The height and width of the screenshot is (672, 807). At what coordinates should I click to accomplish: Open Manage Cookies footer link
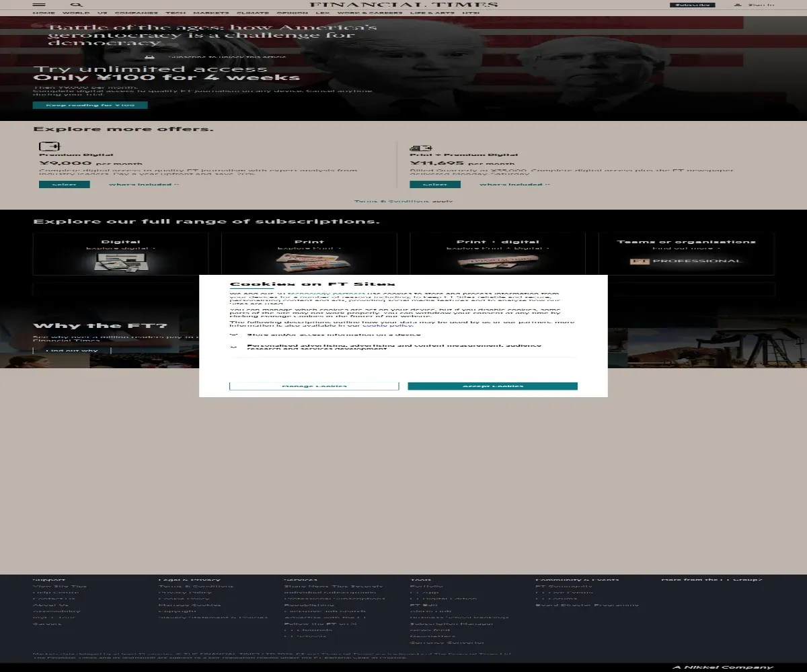190,605
